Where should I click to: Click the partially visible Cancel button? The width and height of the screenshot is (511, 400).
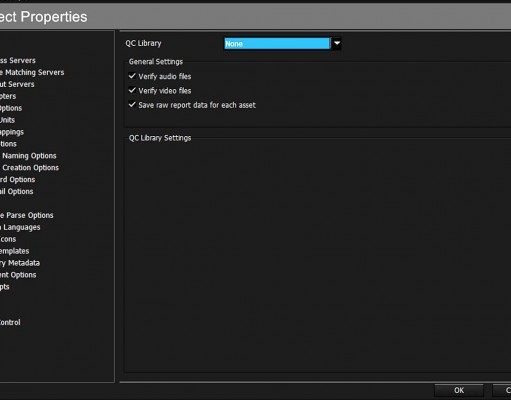coord(502,390)
